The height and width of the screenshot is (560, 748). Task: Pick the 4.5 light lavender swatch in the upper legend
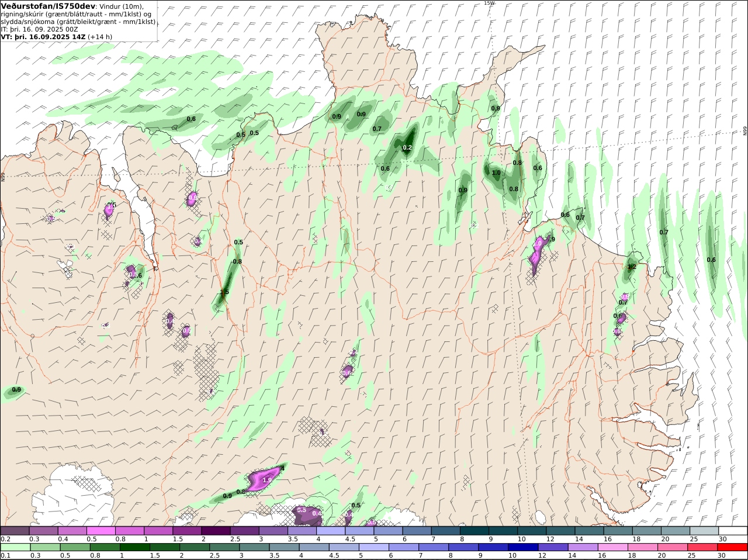pos(359,530)
